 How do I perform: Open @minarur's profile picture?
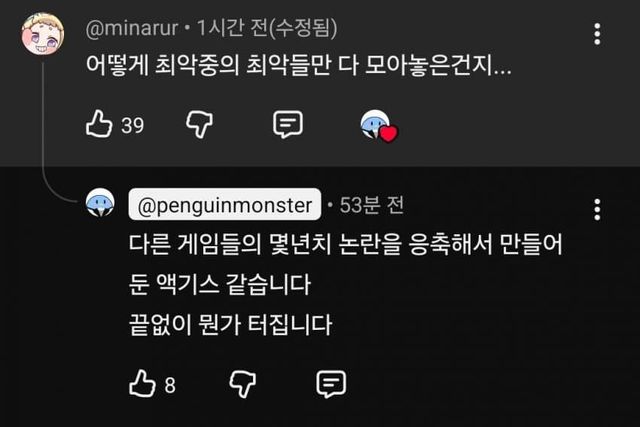pos(43,34)
